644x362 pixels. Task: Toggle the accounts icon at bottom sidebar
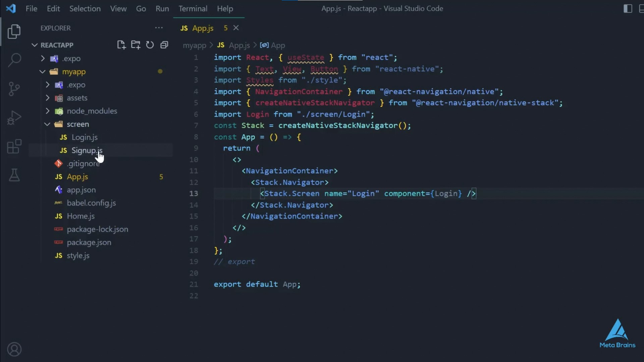14,350
